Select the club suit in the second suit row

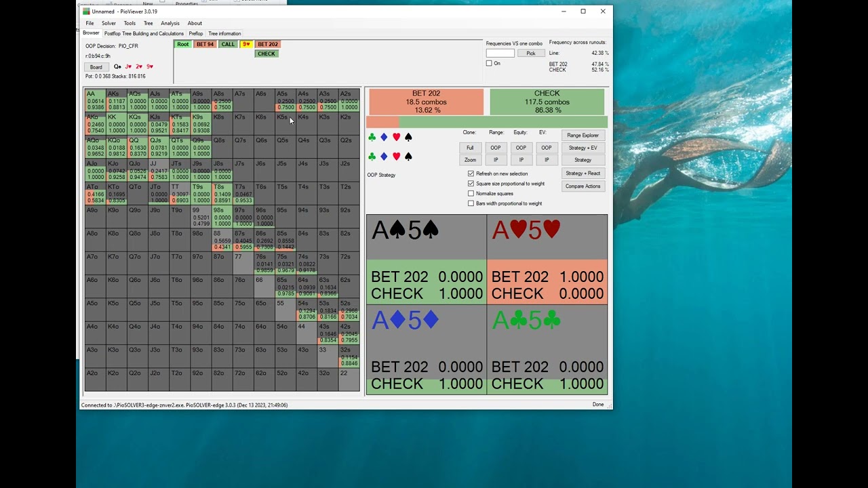tap(372, 157)
